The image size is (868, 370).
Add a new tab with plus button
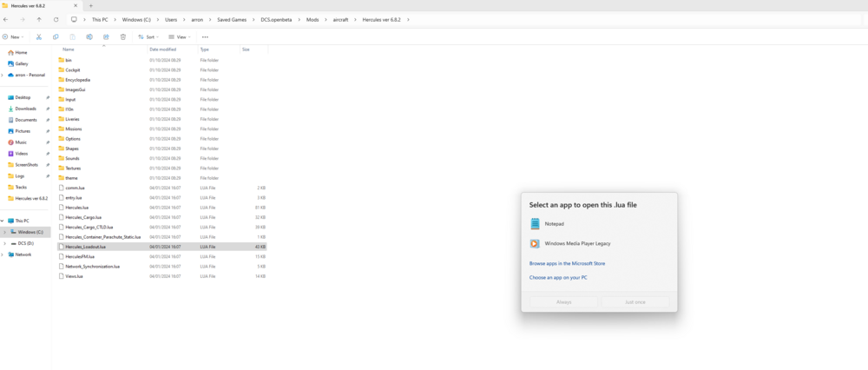click(91, 5)
